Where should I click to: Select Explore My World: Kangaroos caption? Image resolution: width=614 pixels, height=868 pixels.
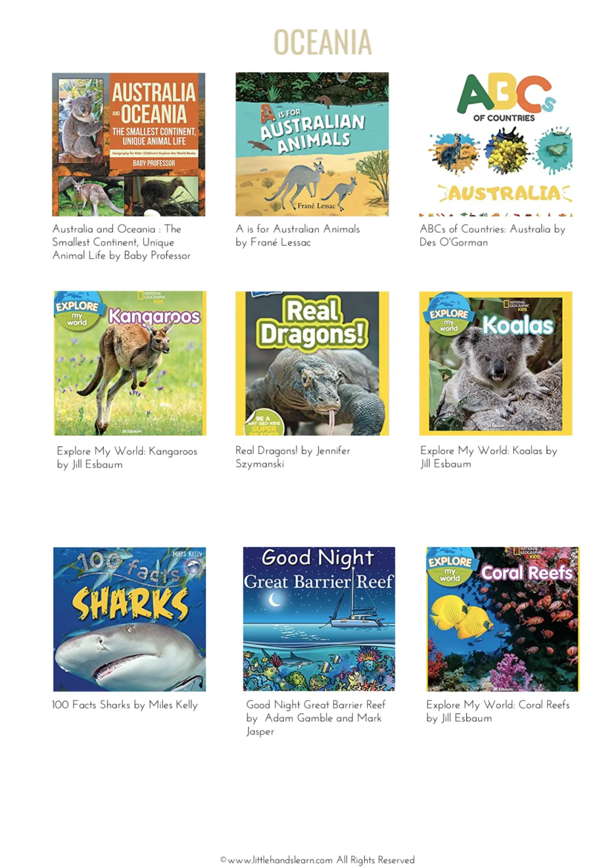[x=127, y=457]
